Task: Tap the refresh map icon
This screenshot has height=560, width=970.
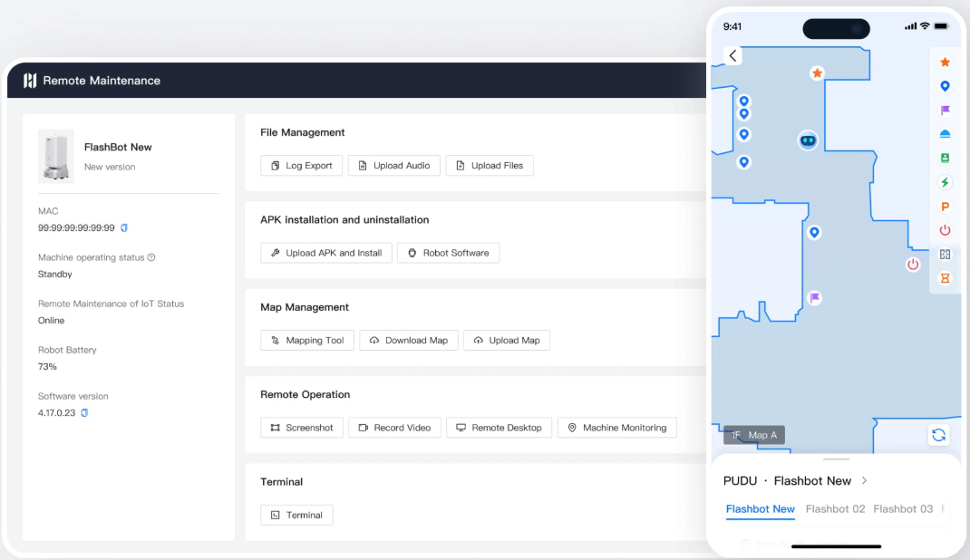Action: [x=938, y=435]
